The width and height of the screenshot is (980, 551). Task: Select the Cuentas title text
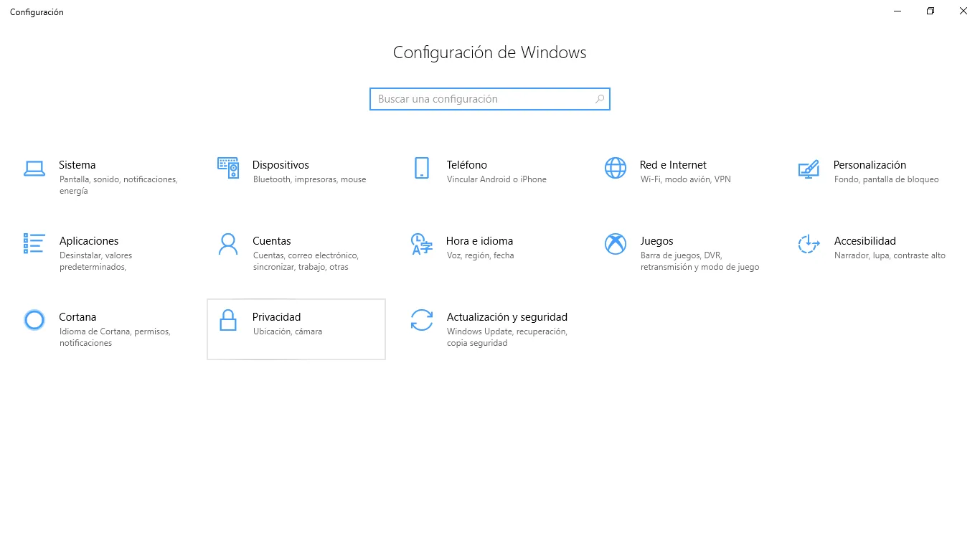272,241
